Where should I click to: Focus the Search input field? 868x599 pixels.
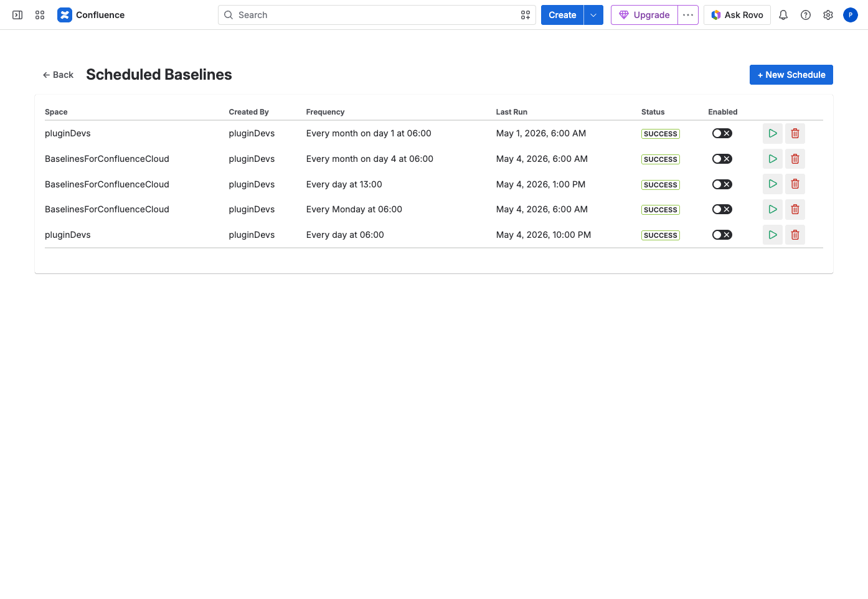click(377, 15)
